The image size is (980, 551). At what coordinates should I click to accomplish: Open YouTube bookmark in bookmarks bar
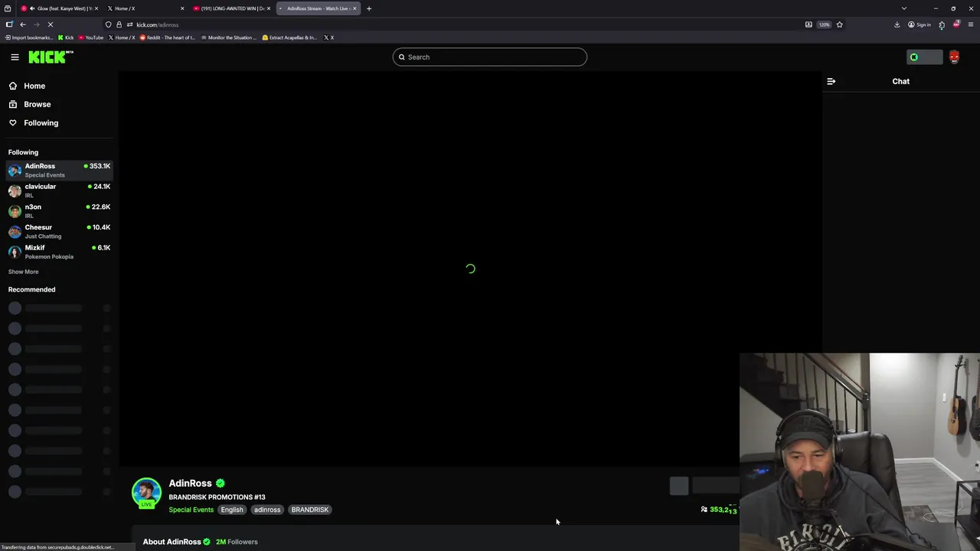coord(90,37)
